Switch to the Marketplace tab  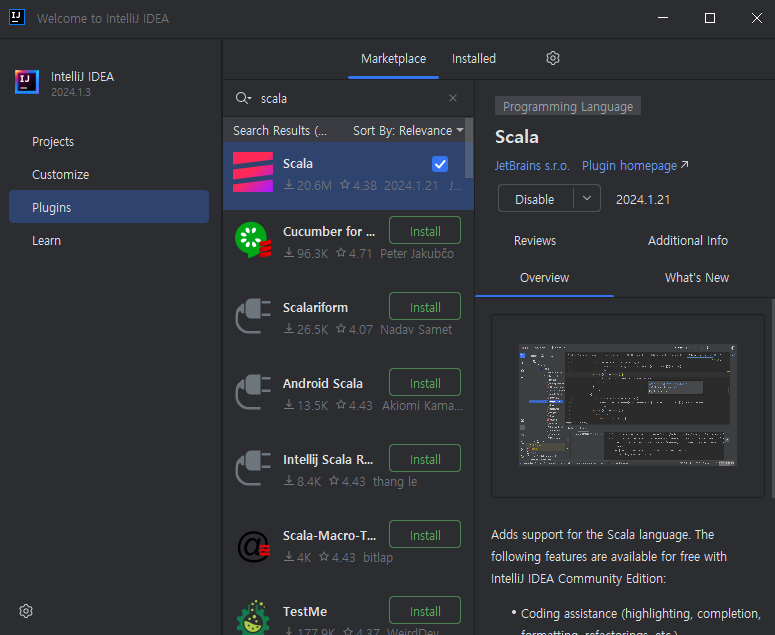coord(393,59)
